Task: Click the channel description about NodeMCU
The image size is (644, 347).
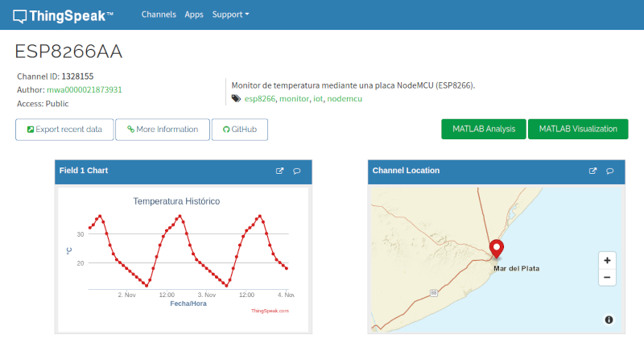Action: [353, 85]
